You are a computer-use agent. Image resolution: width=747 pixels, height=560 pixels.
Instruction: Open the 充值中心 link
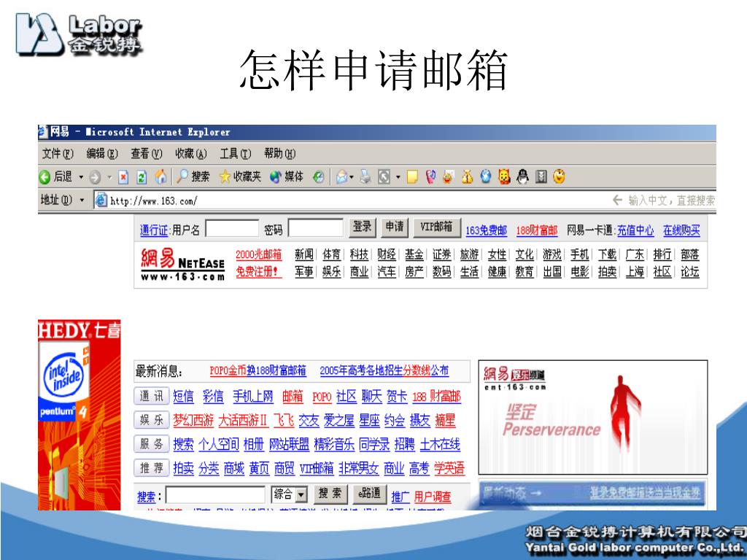pos(635,230)
